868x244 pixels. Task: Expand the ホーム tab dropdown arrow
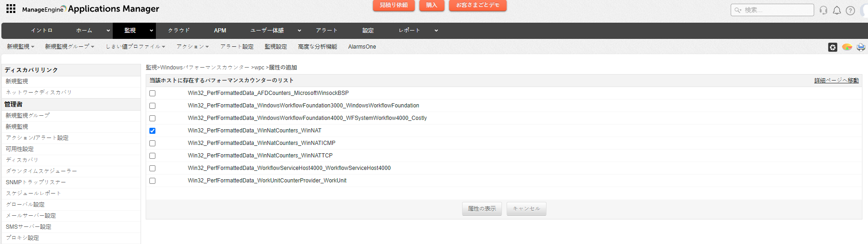click(x=108, y=31)
